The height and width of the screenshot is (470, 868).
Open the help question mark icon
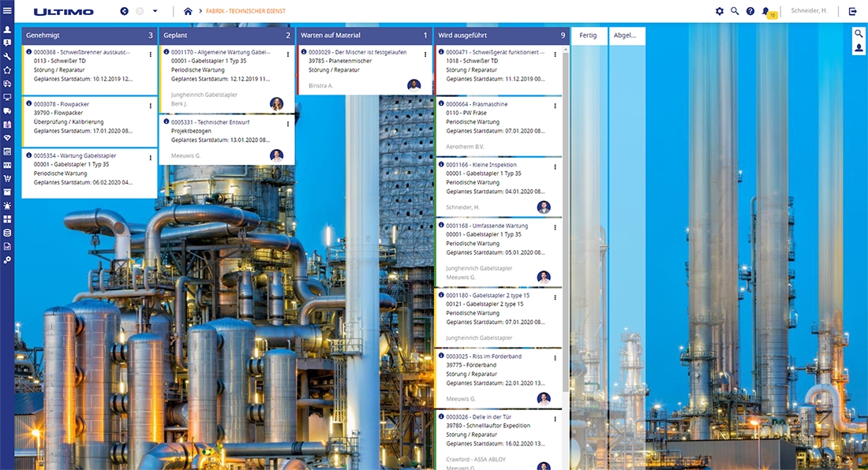pyautogui.click(x=750, y=11)
